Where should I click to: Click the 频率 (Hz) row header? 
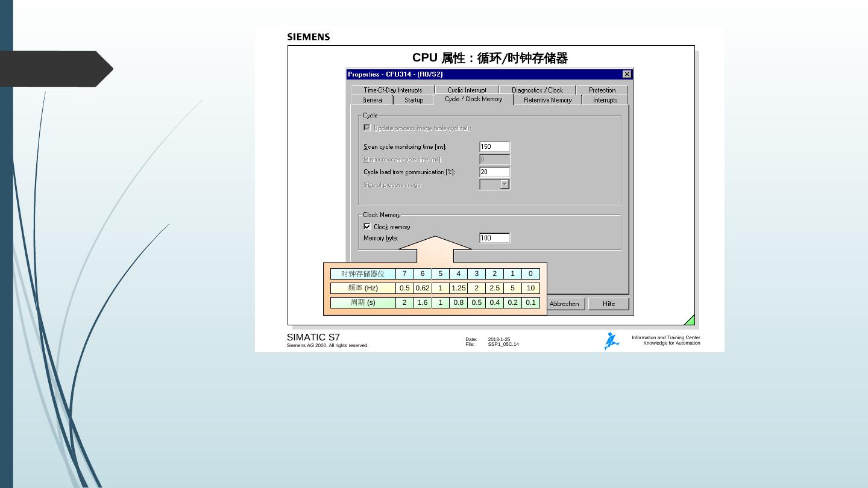[363, 288]
